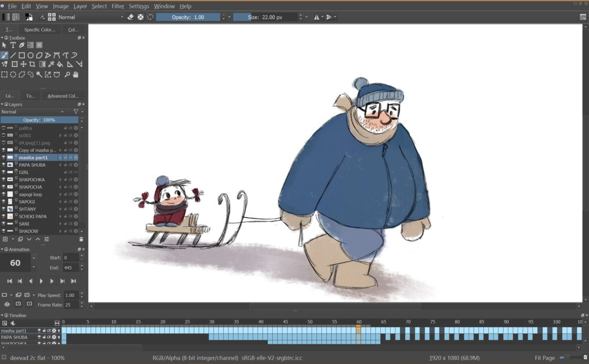The width and height of the screenshot is (589, 364).
Task: Toggle horizontal mirror mode in the top toolbar
Action: (x=316, y=17)
